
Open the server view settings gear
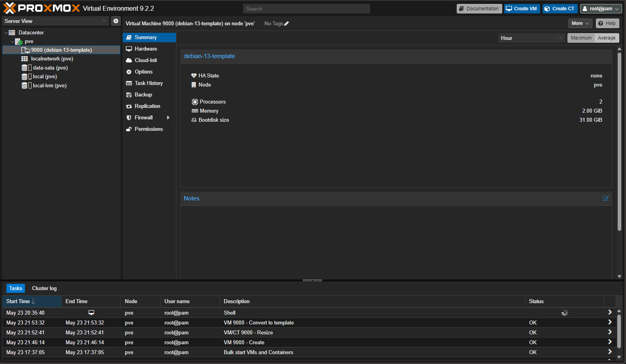pyautogui.click(x=115, y=21)
